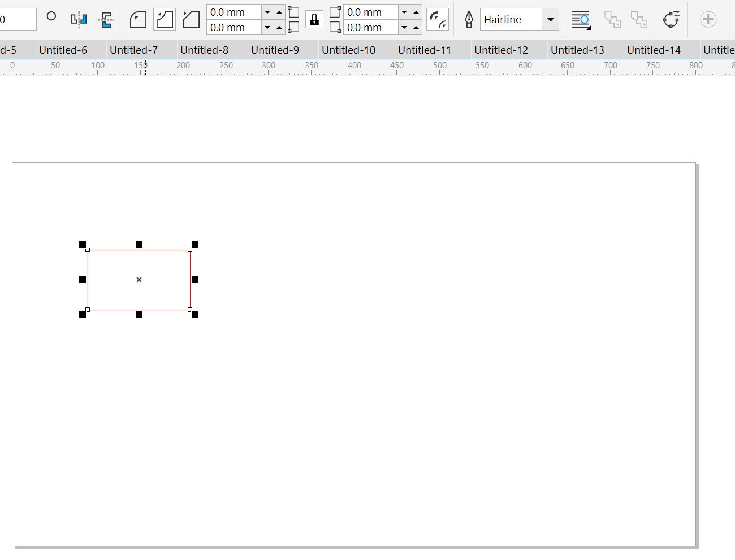Increase the bottom-right corner radius value
The image size is (735, 560).
point(416,27)
